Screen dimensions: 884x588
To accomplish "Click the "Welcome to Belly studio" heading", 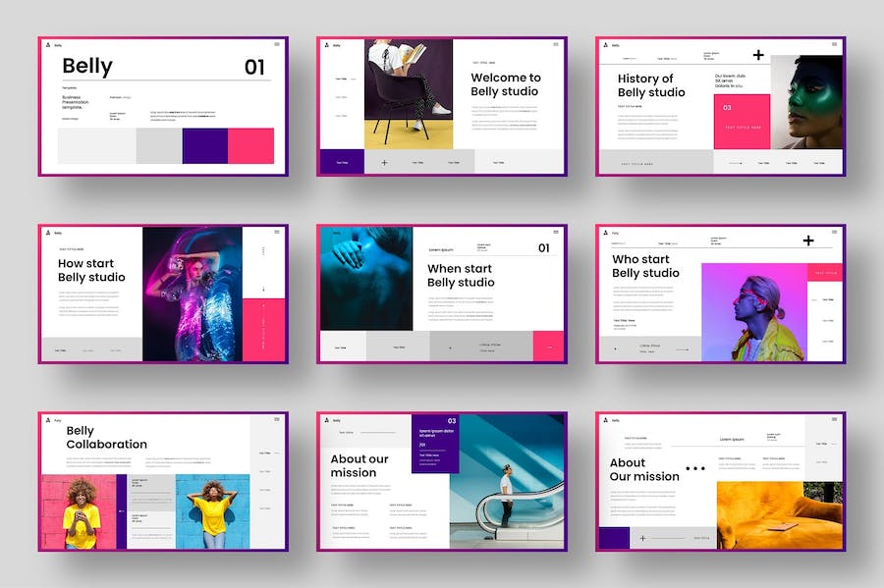I will tap(505, 84).
